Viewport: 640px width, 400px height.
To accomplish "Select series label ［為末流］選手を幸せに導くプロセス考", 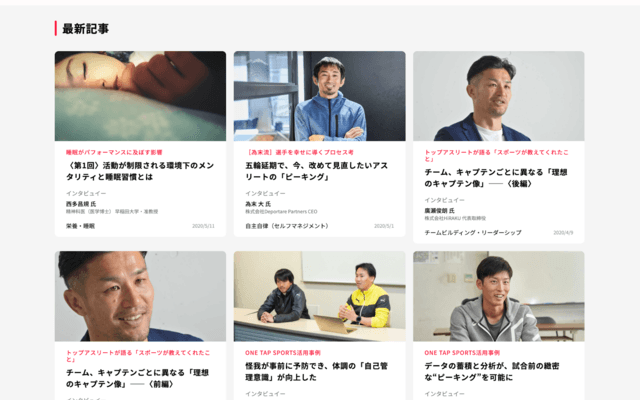I will (299, 152).
